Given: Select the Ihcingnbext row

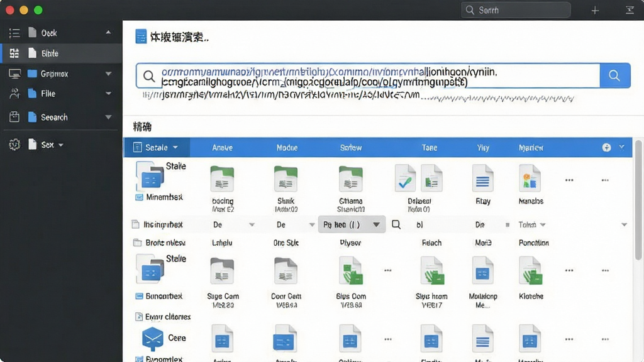Looking at the screenshot, I should [x=157, y=224].
